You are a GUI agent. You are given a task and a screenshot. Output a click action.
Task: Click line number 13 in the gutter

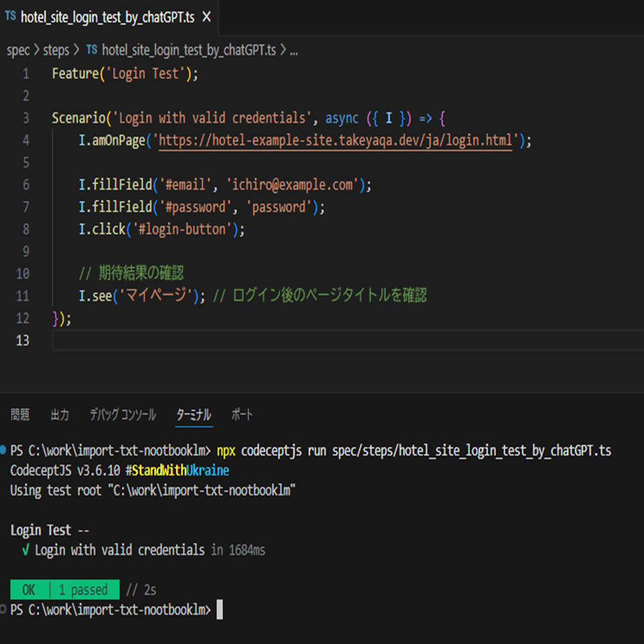(23, 341)
